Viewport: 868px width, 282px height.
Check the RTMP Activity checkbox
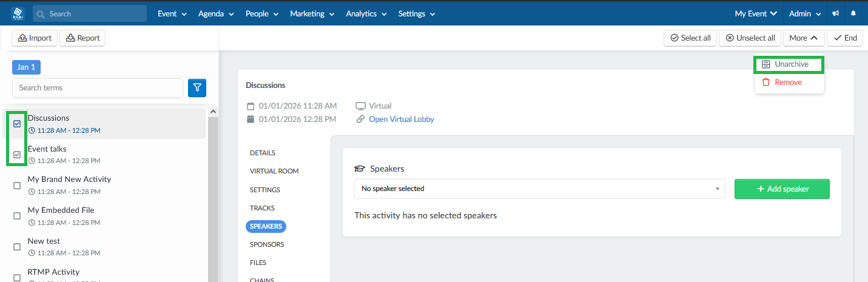(x=17, y=277)
